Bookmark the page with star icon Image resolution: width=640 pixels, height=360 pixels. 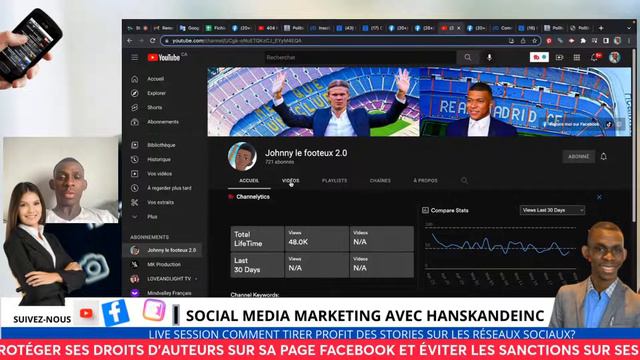coord(534,41)
